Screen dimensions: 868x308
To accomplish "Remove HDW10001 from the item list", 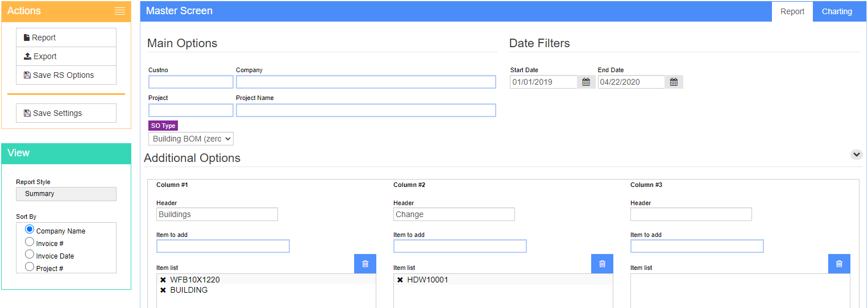I will (x=400, y=280).
